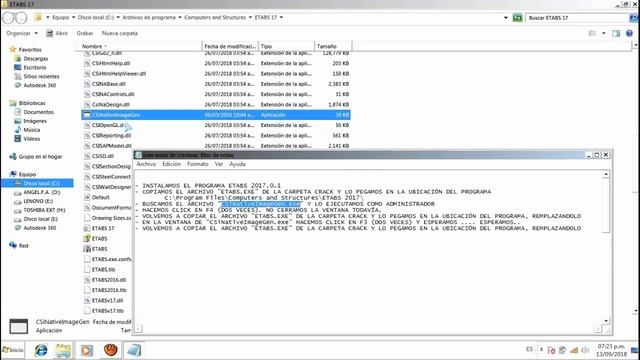Click the volume icon in the system tray
The width and height of the screenshot is (640, 360).
tap(585, 350)
